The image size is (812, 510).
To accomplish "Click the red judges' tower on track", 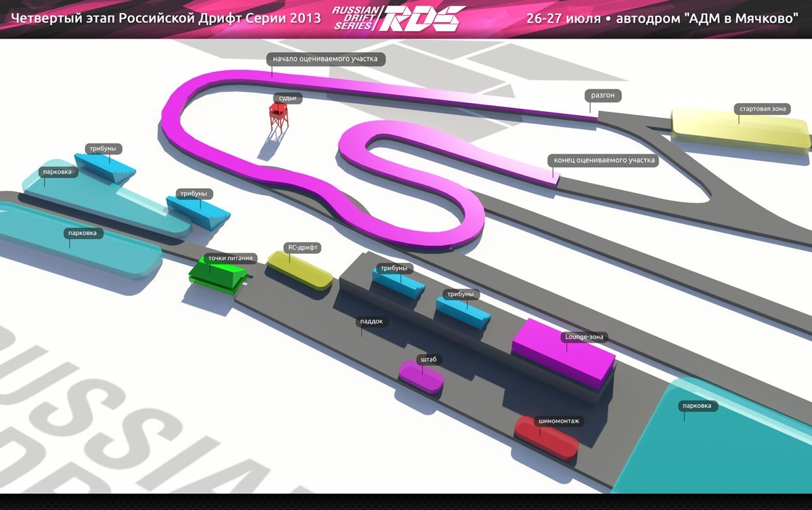I will (277, 118).
